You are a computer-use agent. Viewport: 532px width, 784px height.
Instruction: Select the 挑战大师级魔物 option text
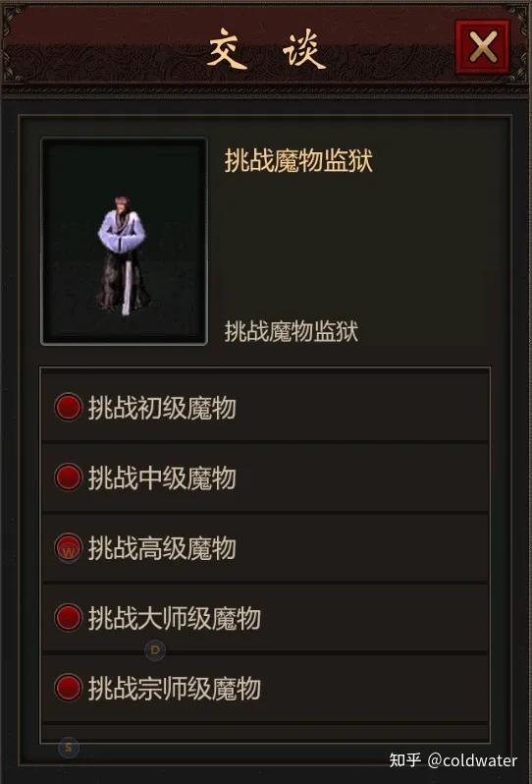pos(175,618)
